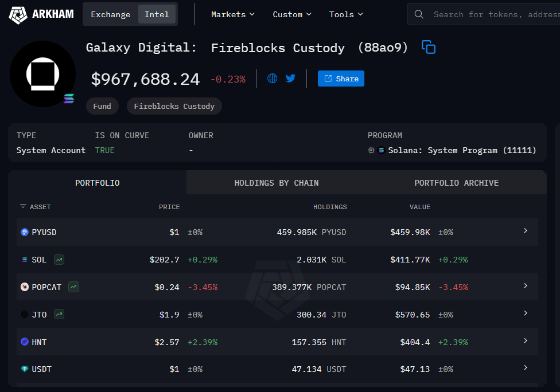Select the PORTFOLIO tab
560x392 pixels.
tap(97, 183)
